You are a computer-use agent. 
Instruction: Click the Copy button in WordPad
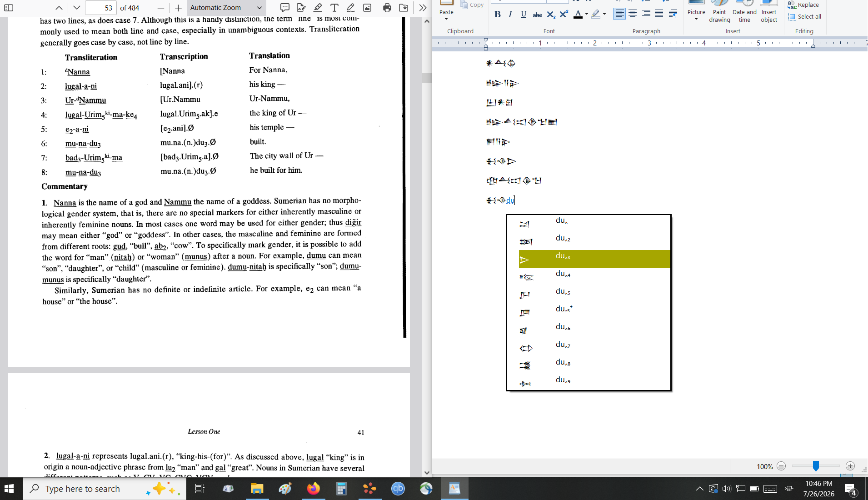[x=472, y=5]
